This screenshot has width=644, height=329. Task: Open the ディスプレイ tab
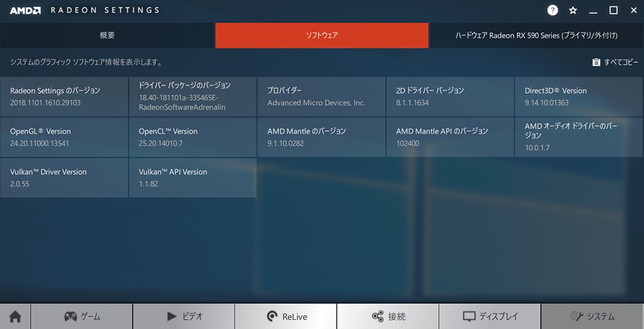point(489,316)
